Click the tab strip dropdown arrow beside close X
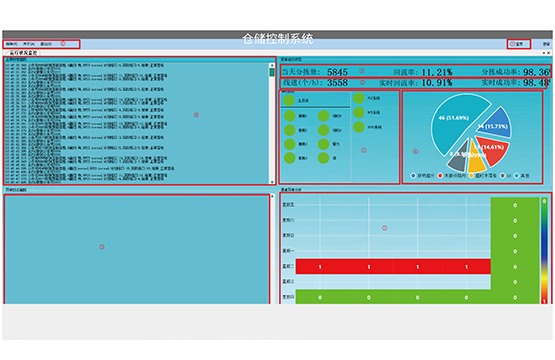The height and width of the screenshot is (360, 555). coord(544,53)
